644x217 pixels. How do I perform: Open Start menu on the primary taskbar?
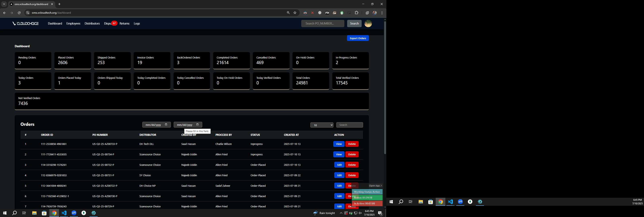(4, 213)
